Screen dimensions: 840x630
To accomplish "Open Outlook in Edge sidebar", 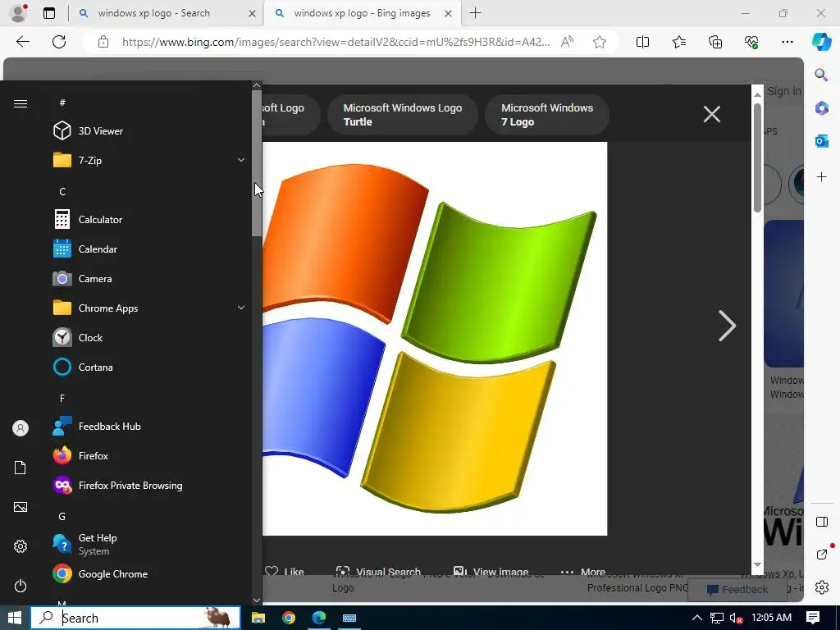I will point(821,141).
